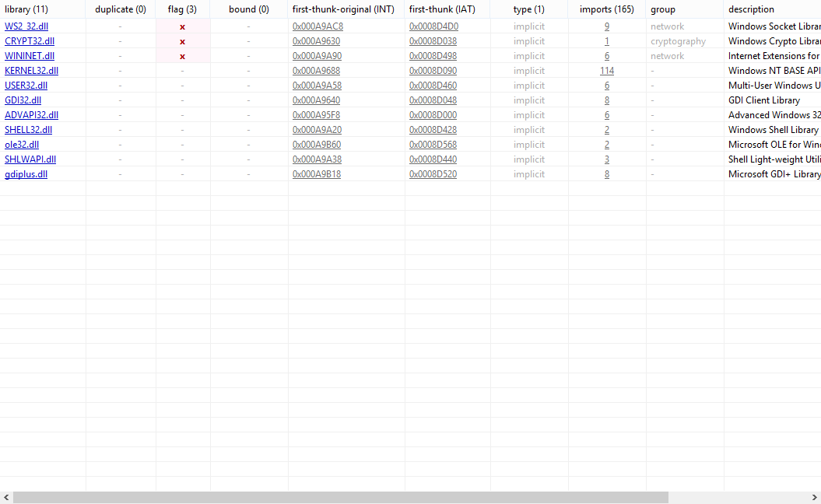Image resolution: width=821 pixels, height=504 pixels.
Task: Click imports count 9 for WS2_32.dll
Action: tap(607, 26)
